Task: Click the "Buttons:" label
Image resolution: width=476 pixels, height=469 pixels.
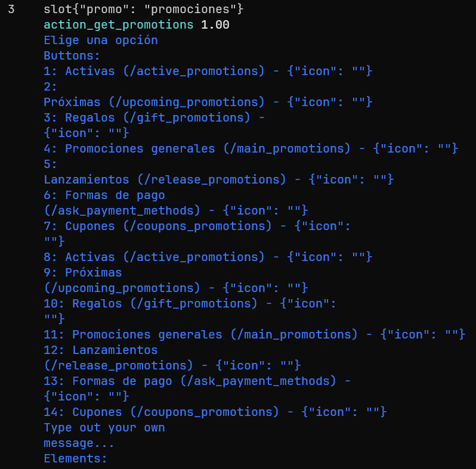Action: pos(72,56)
